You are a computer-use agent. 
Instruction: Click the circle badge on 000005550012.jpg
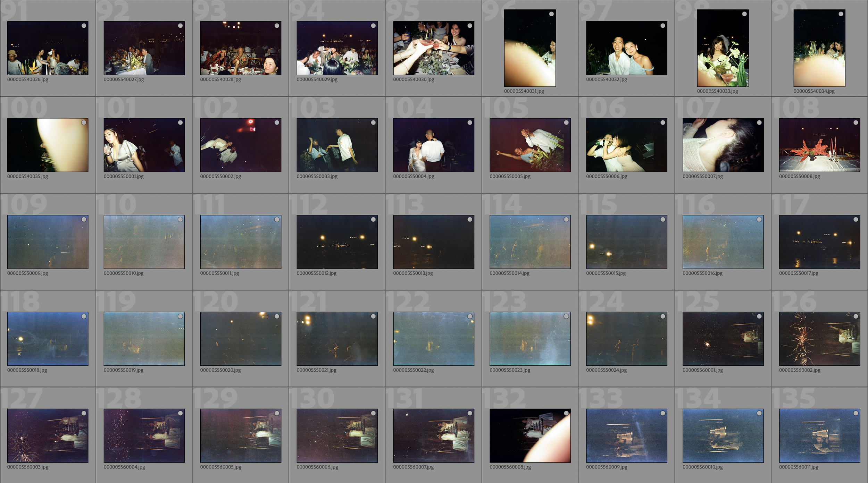(x=373, y=219)
